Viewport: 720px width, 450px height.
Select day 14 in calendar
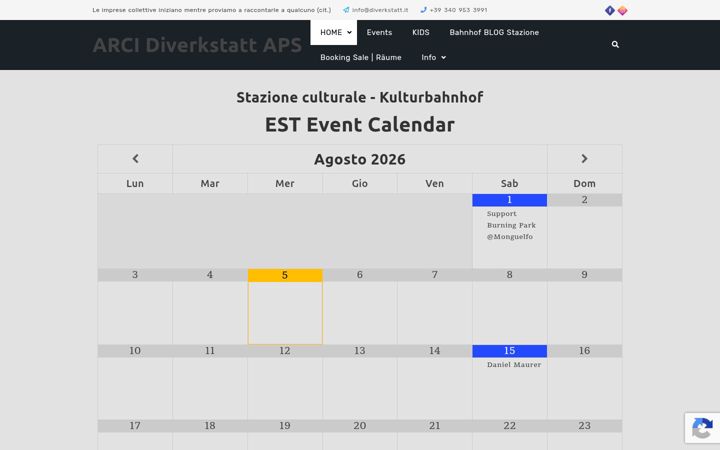pyautogui.click(x=434, y=351)
